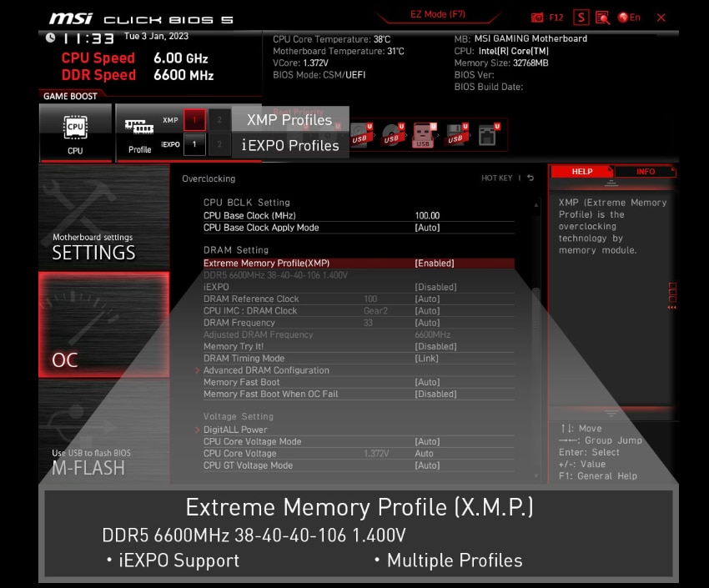Click the 'Adjusted DRAM Frequency' 6600MHz row

(359, 334)
